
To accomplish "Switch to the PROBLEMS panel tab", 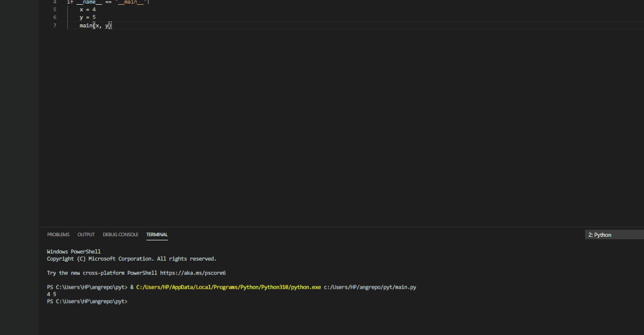I will (58, 234).
